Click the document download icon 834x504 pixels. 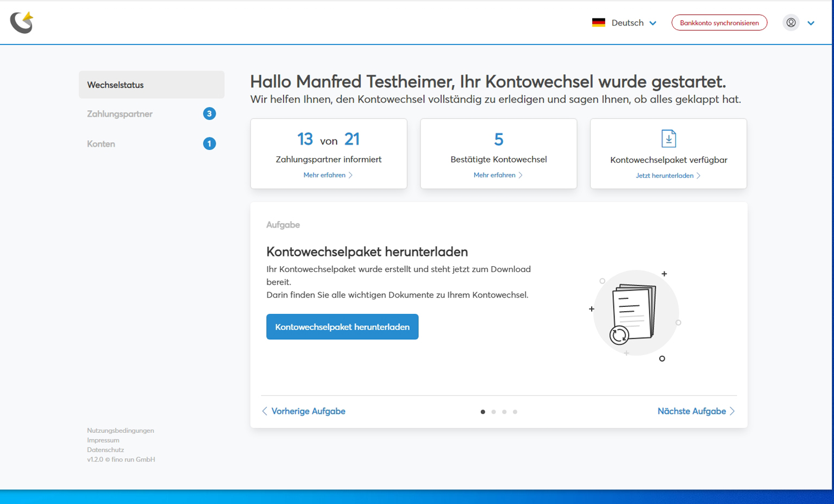pyautogui.click(x=668, y=138)
